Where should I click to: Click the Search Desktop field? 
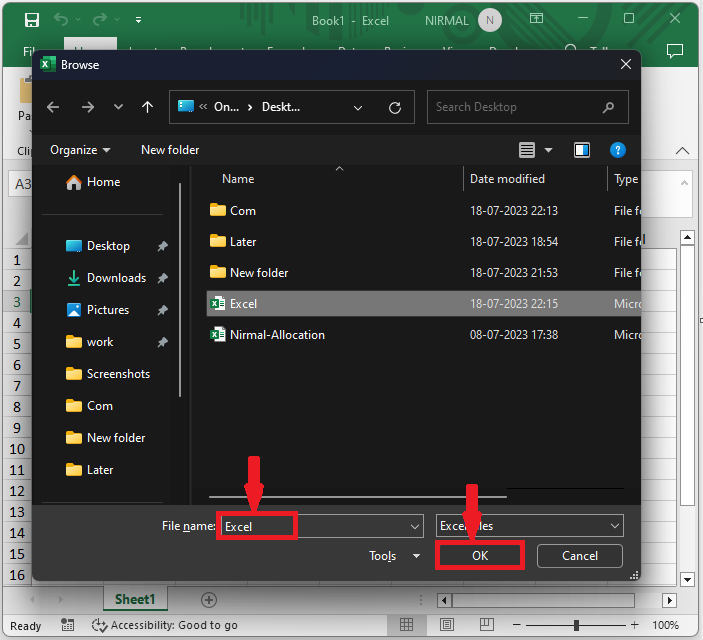528,107
